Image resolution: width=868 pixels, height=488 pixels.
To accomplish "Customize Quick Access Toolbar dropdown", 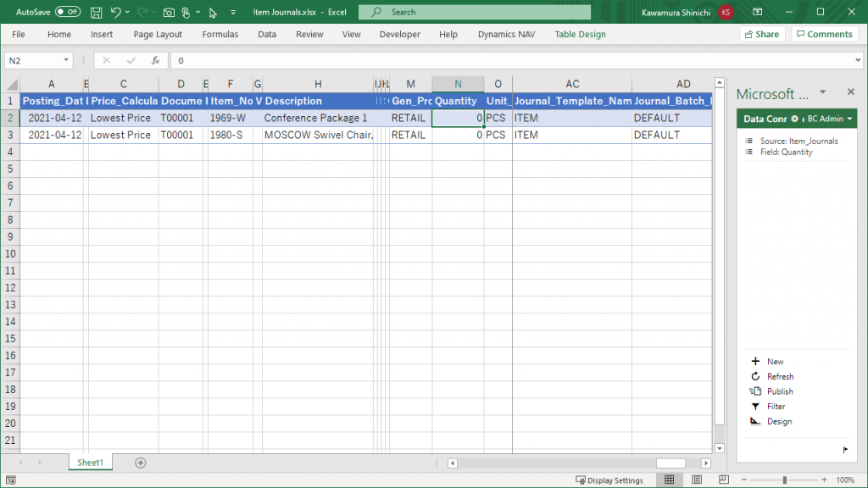I will pos(233,13).
